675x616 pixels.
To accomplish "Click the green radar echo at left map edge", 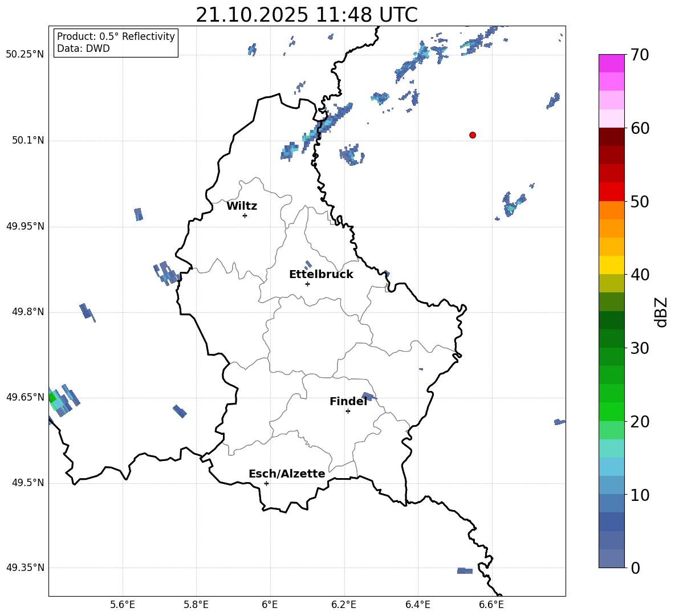I will pos(52,398).
